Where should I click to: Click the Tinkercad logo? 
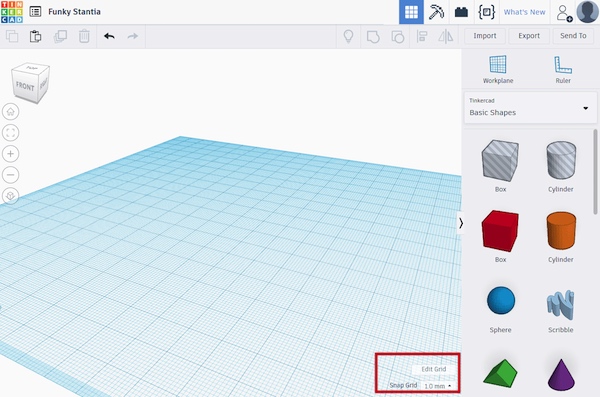[x=12, y=12]
